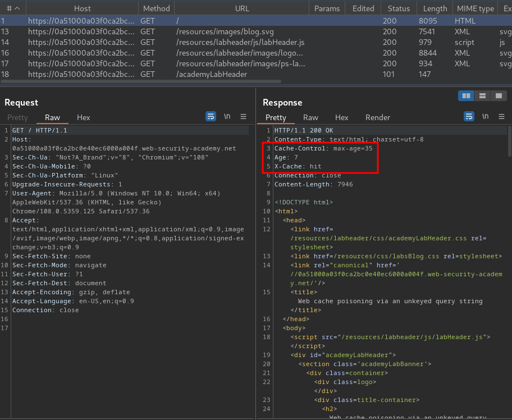Sort by Host column header
The height and width of the screenshot is (420, 512).
(83, 8)
